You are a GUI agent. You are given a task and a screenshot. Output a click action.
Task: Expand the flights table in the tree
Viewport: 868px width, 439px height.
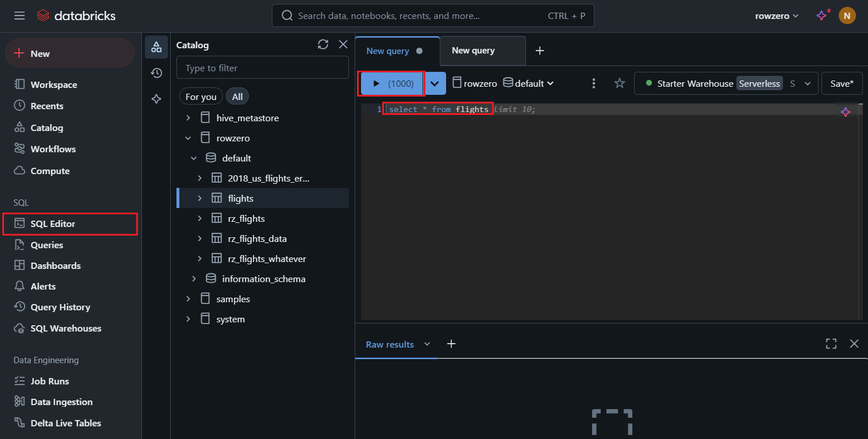pos(199,198)
